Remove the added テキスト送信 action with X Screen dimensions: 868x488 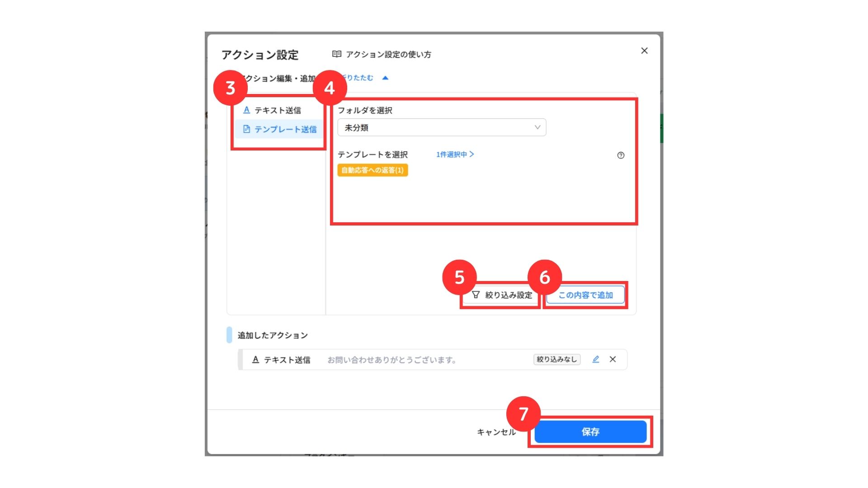(613, 359)
